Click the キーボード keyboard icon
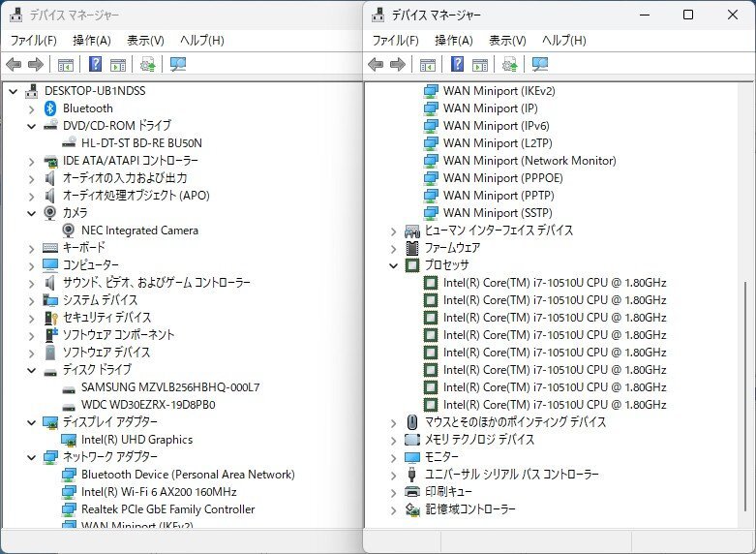Screen dimensions: 756x554 pyautogui.click(x=50, y=248)
